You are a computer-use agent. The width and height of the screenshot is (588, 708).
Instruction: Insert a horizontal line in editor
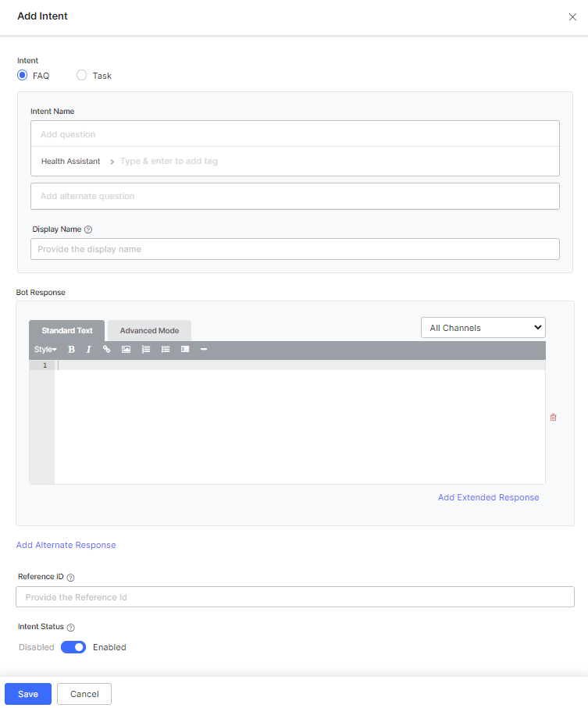pos(204,350)
